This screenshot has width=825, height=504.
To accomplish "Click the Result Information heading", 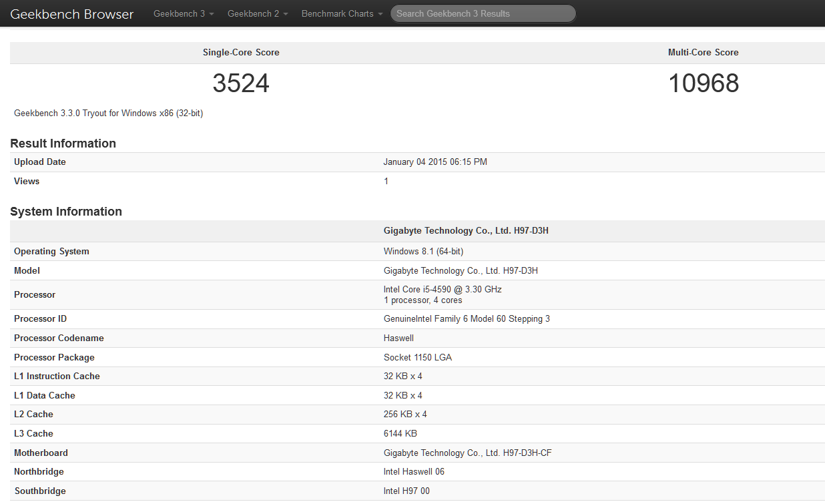I will [x=63, y=144].
